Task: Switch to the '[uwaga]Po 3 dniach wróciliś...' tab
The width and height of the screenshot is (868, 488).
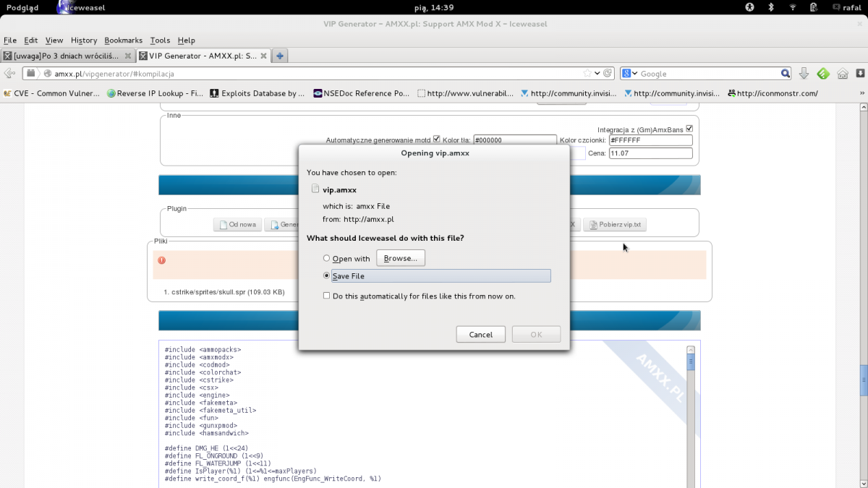Action: tap(68, 56)
